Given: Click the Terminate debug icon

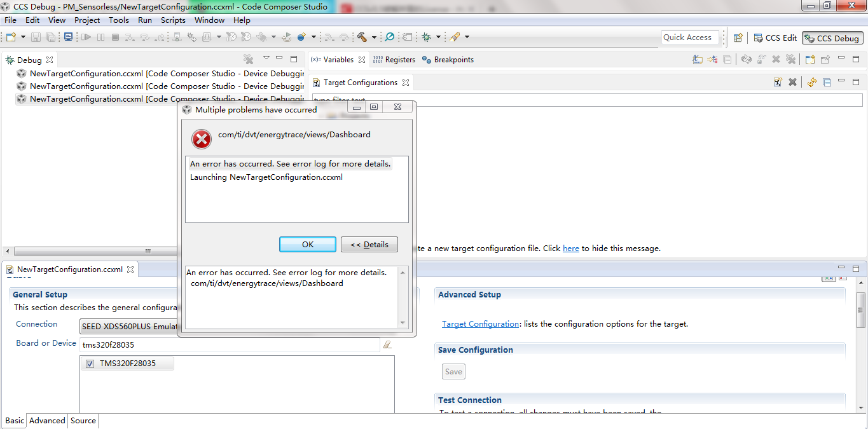Looking at the screenshot, I should coord(115,37).
